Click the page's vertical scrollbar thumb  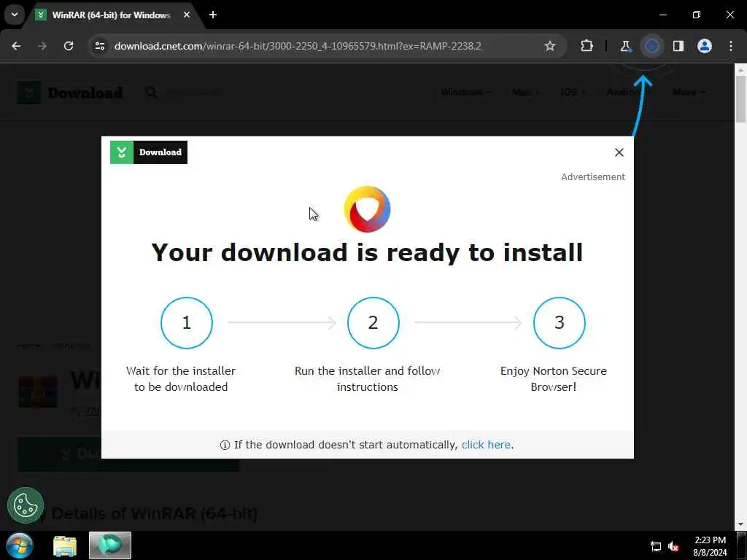pos(741,99)
